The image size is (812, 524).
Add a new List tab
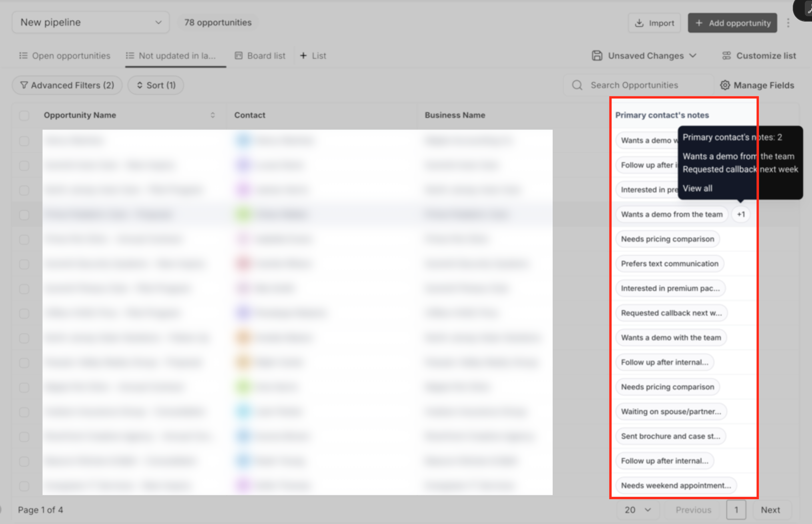(x=313, y=56)
